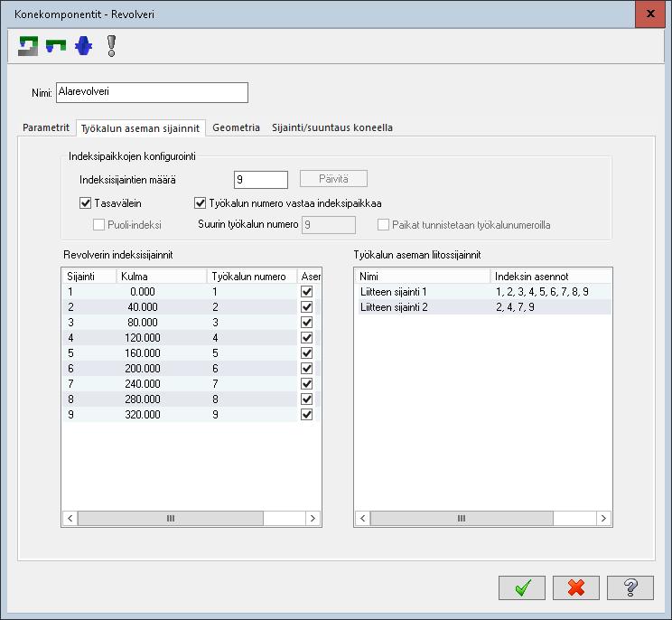Toggle Työkalun numero vastaa indeksipaikkaa checkbox
This screenshot has width=672, height=620.
200,202
